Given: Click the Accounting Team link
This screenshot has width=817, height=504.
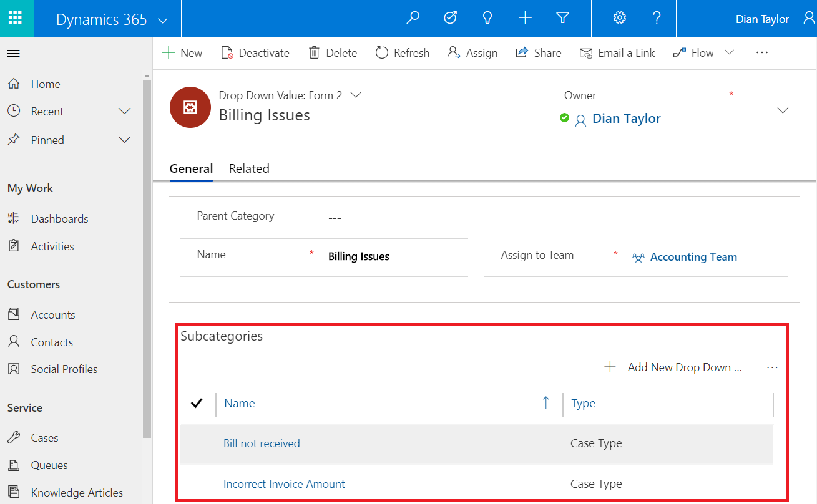Looking at the screenshot, I should tap(693, 257).
